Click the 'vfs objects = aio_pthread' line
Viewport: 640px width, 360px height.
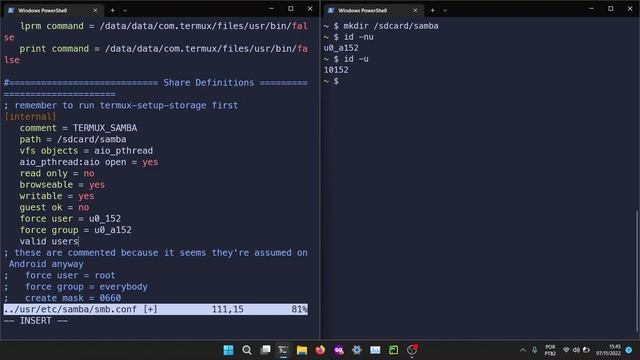(86, 151)
